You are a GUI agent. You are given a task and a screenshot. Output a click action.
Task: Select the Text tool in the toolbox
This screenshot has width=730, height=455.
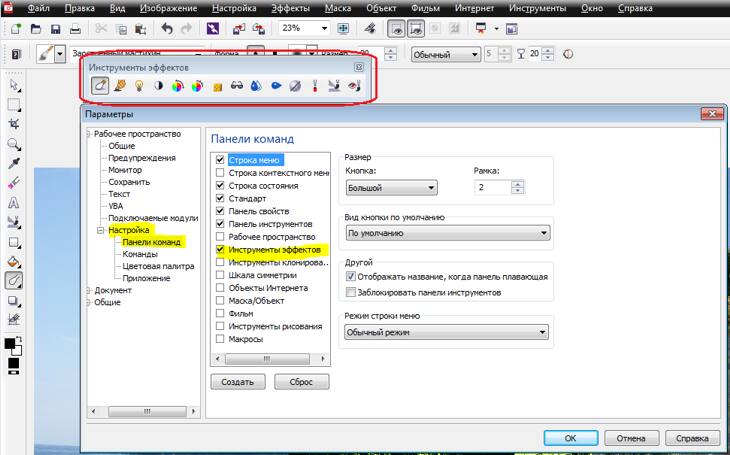(x=14, y=203)
